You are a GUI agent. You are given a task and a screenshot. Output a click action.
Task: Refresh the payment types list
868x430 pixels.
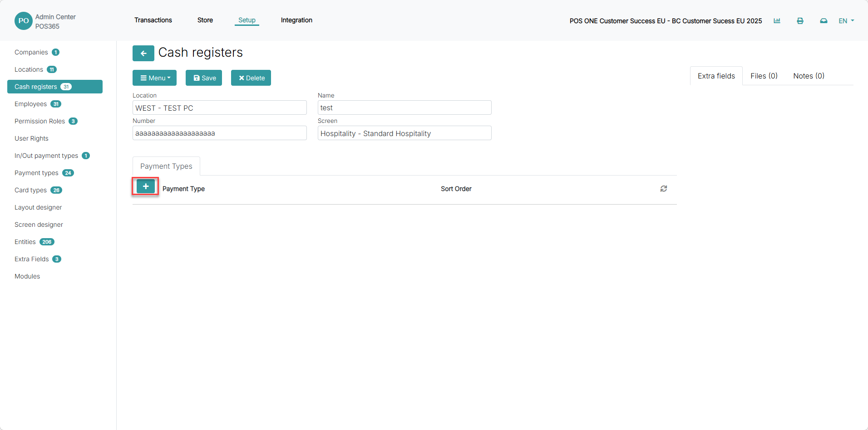point(664,189)
